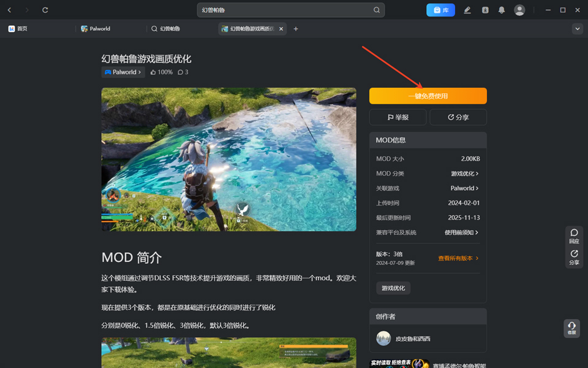Close the 幻兽帕鲁游戏画质优化 tab
The width and height of the screenshot is (588, 368).
click(281, 29)
